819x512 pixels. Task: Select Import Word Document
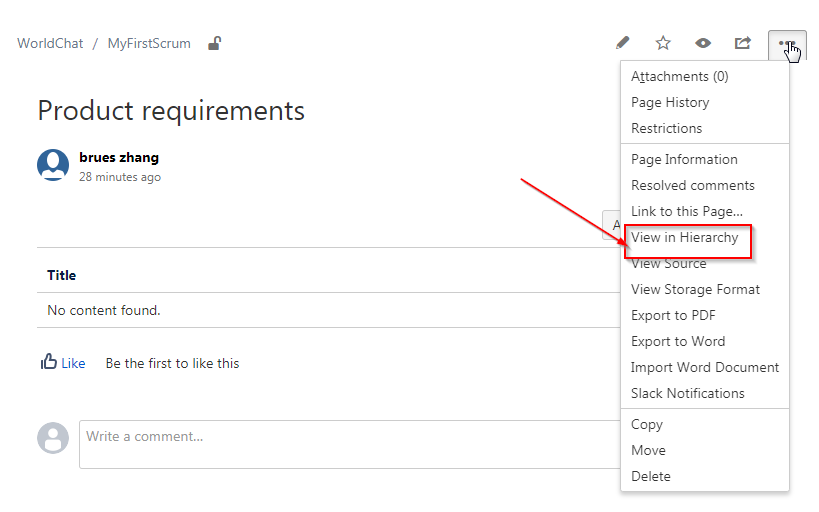point(705,367)
